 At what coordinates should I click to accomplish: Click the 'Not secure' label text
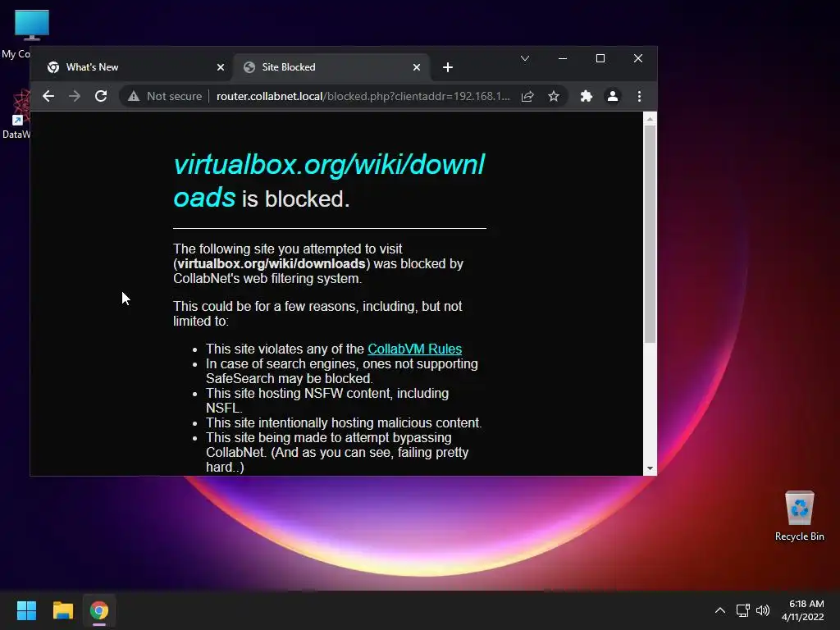[174, 97]
